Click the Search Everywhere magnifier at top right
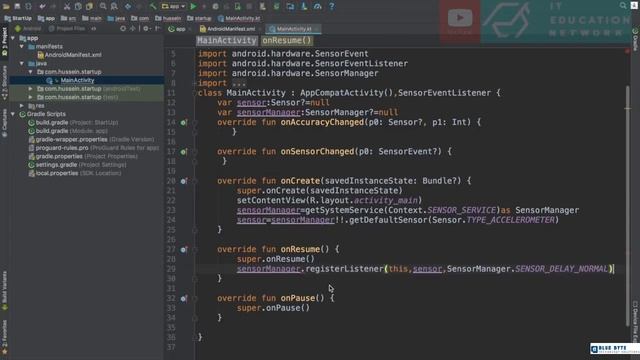This screenshot has width=640, height=360. (622, 5)
